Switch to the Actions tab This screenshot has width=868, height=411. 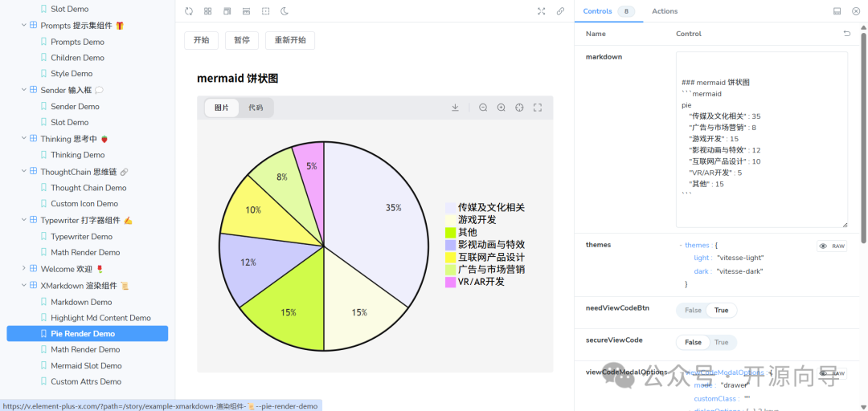pos(665,11)
